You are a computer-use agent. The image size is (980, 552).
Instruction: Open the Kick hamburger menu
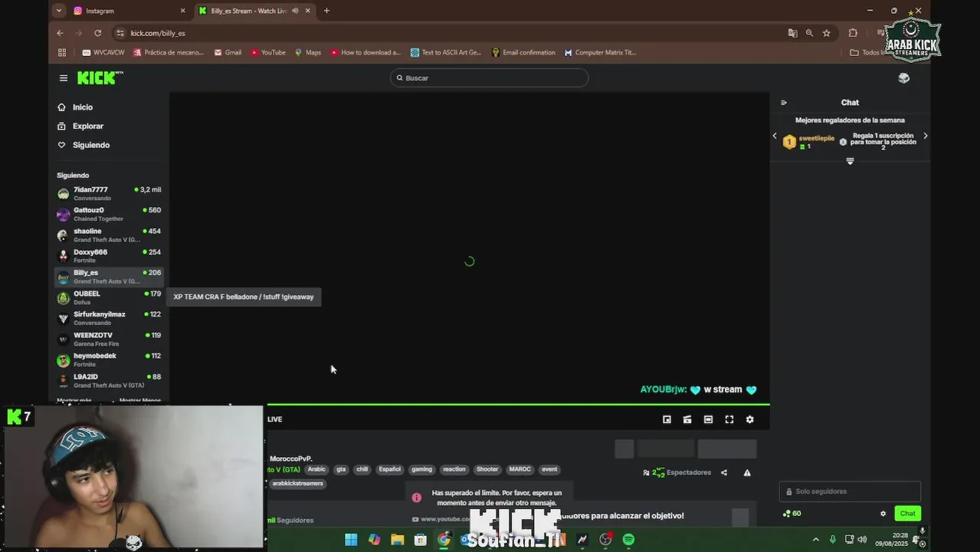(64, 78)
